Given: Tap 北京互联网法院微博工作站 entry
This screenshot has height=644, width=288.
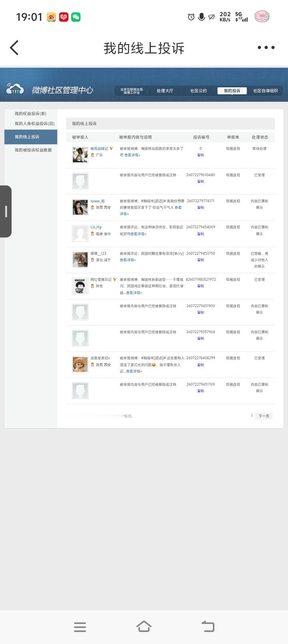Looking at the screenshot, I should point(132,91).
